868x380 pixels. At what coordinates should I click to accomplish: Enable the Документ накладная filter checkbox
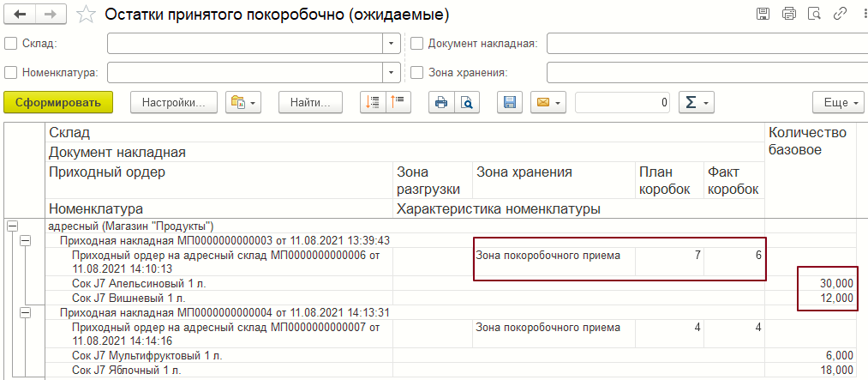[x=416, y=43]
